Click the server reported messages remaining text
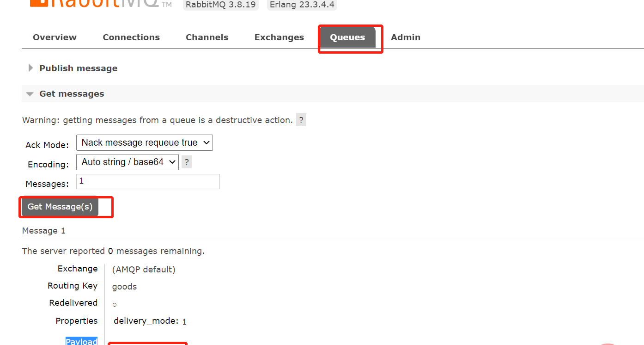This screenshot has height=345, width=644. 113,251
